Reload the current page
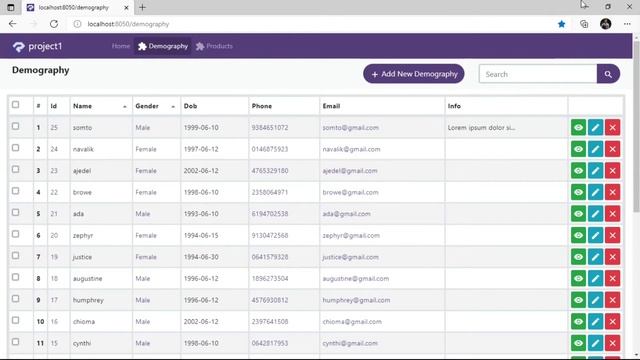Viewport: 640px width, 360px height. tap(54, 24)
